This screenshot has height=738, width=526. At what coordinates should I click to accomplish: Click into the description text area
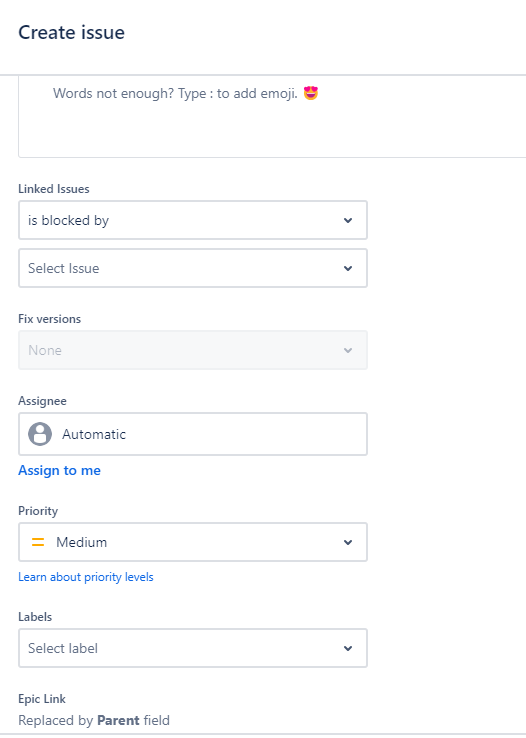point(272,117)
